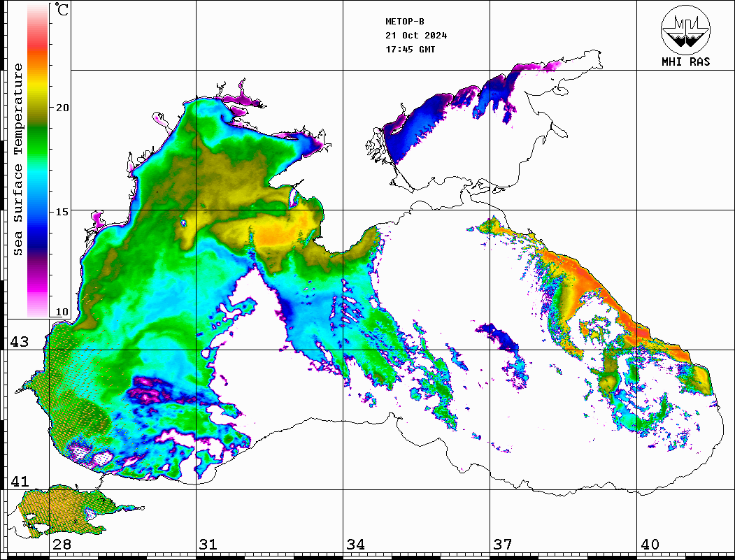Click the '15' value on the temperature scale
Screen dimensions: 735x560
pyautogui.click(x=62, y=212)
